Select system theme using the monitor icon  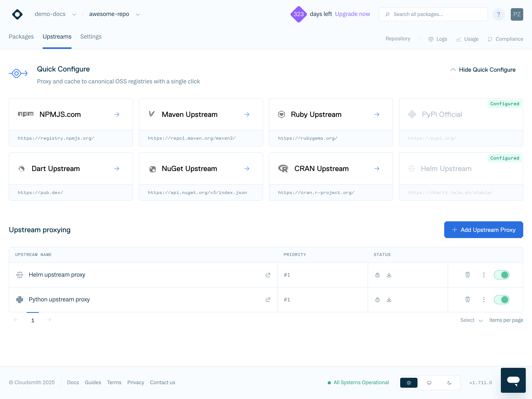click(x=429, y=382)
